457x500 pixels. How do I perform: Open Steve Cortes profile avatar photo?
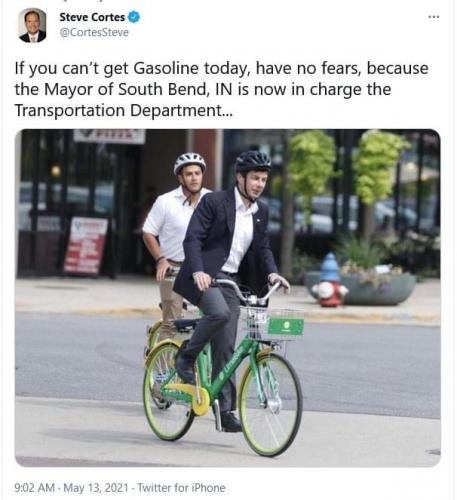32,25
